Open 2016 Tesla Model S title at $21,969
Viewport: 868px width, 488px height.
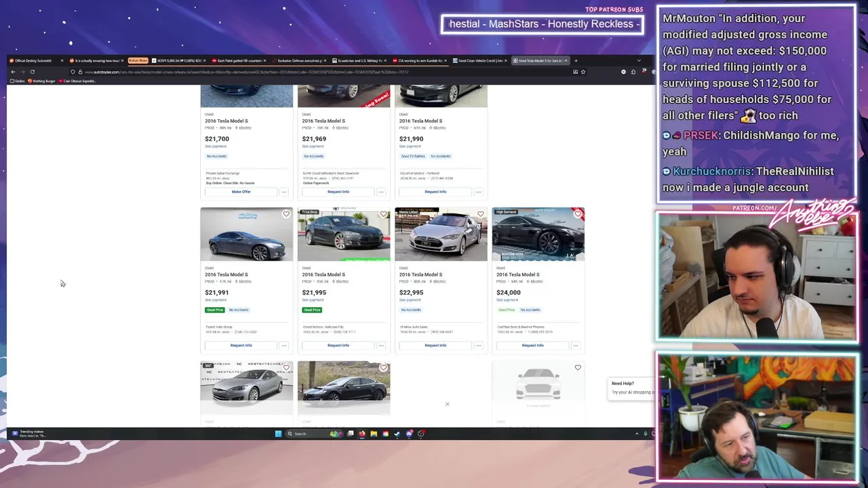pyautogui.click(x=323, y=121)
